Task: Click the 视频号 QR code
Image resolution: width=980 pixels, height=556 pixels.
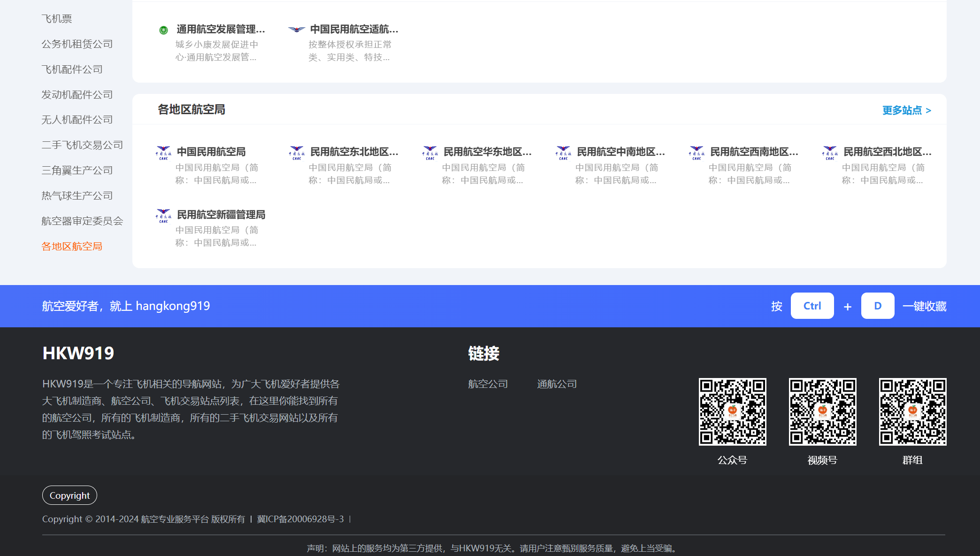Action: (823, 412)
